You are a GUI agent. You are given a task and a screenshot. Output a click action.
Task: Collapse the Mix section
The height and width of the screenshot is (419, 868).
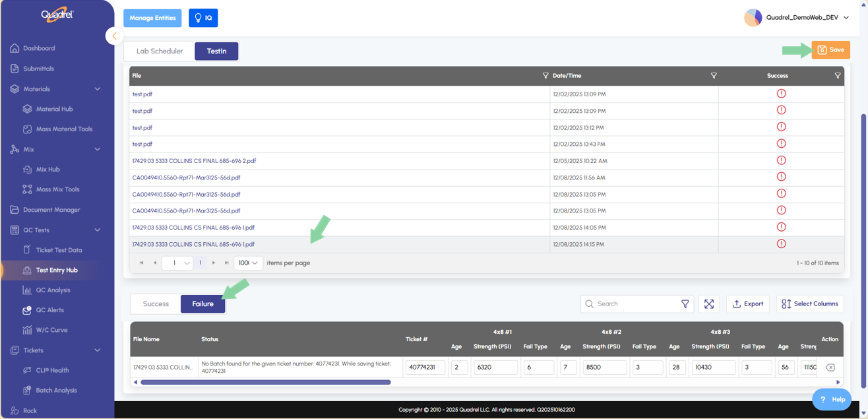coord(98,150)
